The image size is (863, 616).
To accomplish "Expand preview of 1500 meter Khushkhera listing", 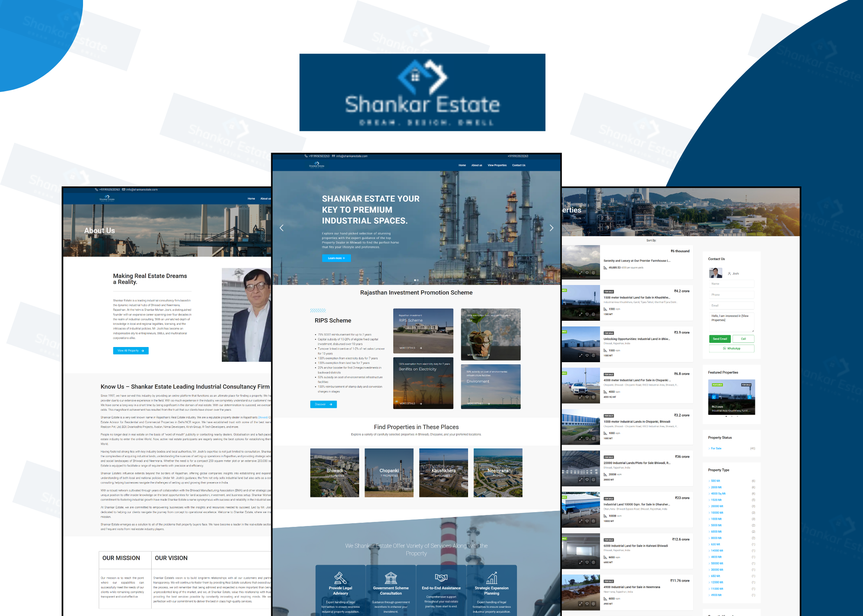I will click(x=581, y=314).
